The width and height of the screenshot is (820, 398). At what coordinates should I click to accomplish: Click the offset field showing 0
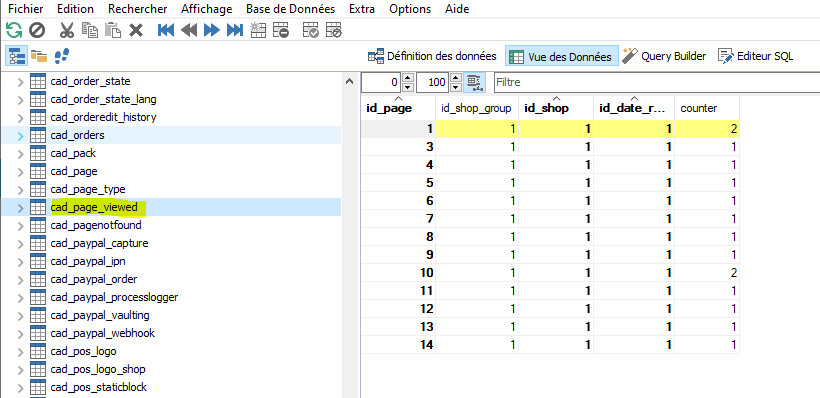[x=382, y=82]
